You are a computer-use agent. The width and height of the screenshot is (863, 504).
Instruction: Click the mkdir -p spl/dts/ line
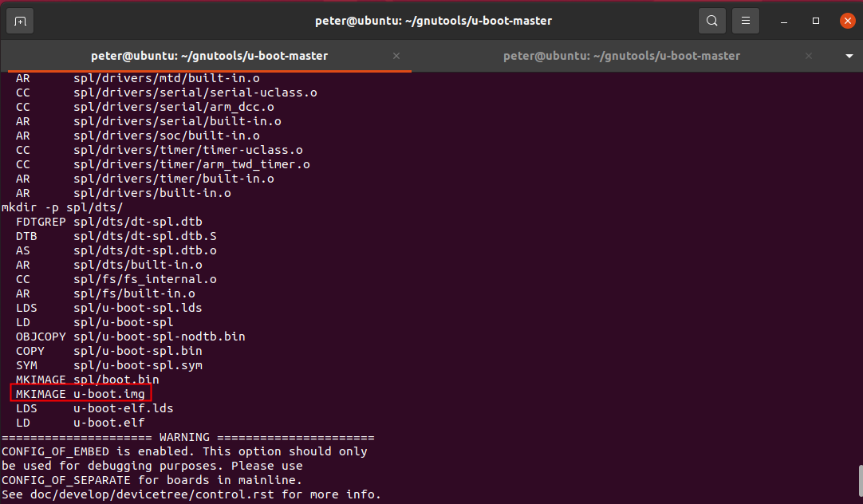point(62,207)
